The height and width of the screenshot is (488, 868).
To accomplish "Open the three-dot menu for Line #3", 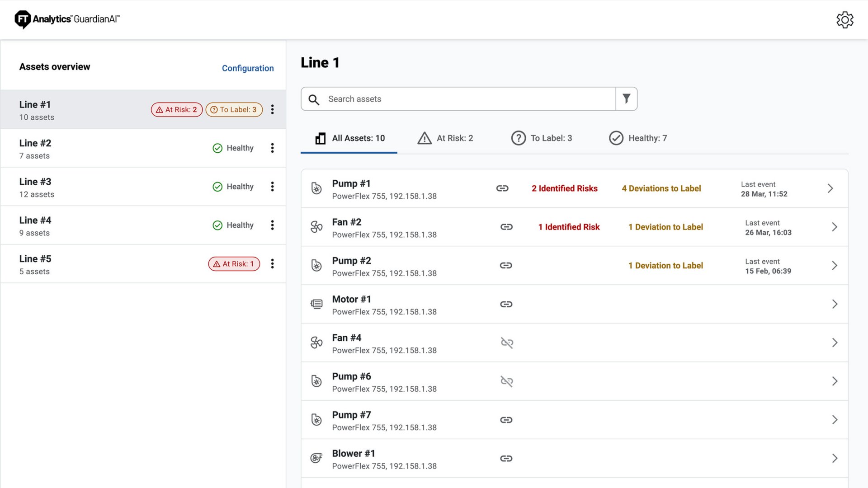I will [x=272, y=187].
